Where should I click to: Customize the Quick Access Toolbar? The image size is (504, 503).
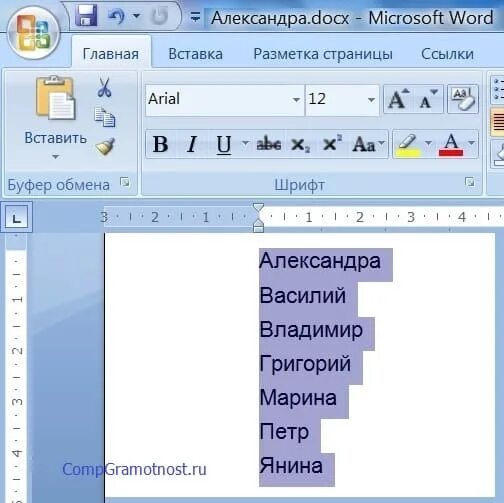pos(195,16)
